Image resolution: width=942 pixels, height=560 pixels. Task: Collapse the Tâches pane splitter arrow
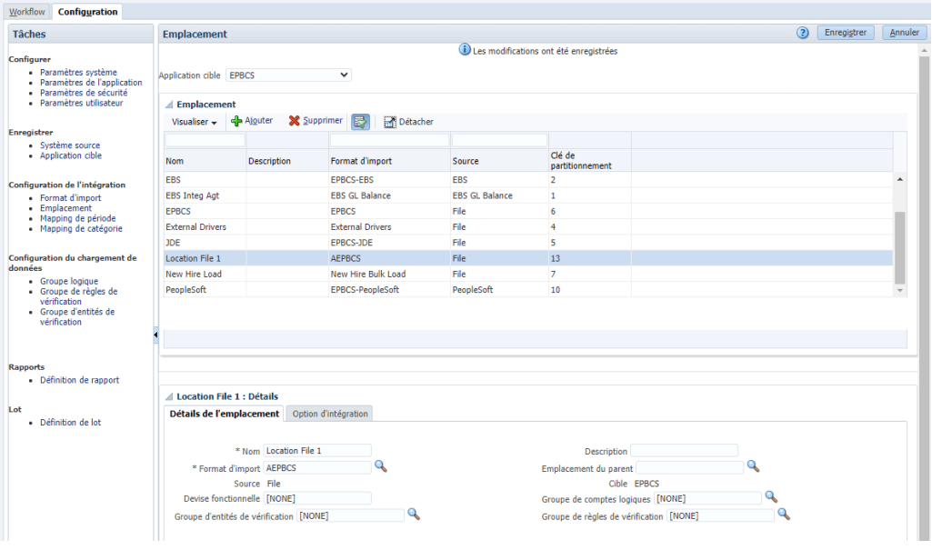pyautogui.click(x=155, y=335)
